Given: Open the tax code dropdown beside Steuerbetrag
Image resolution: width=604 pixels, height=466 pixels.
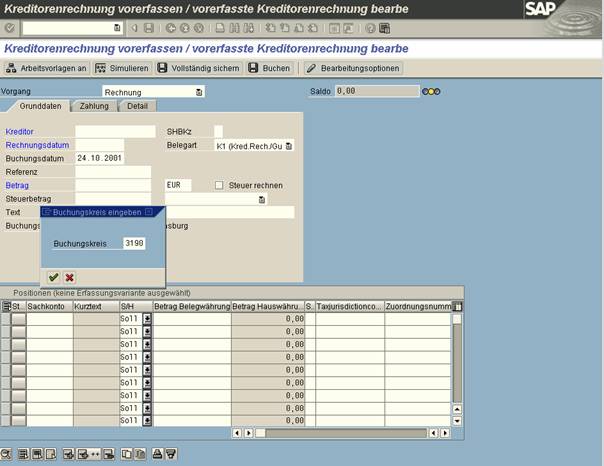Looking at the screenshot, I should coord(262,199).
